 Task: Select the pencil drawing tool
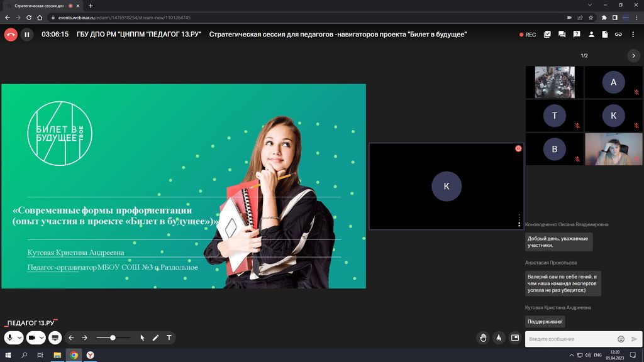156,337
